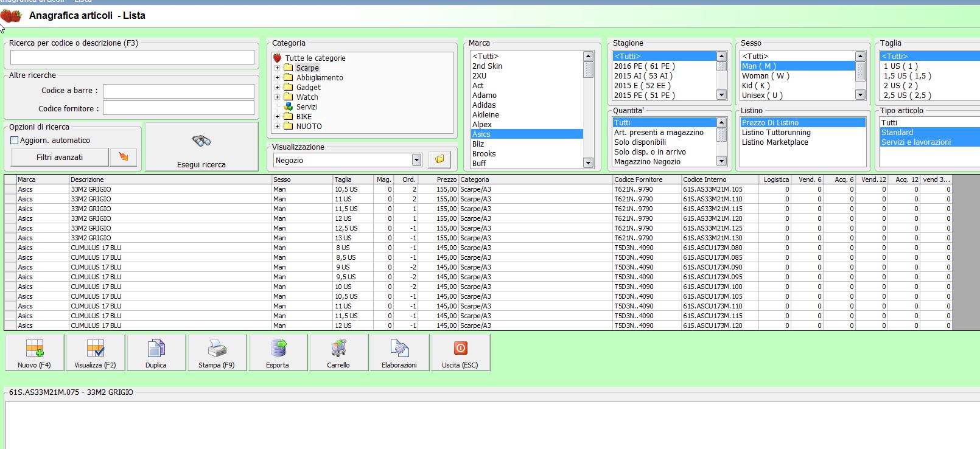Expand the NUOTO category node
The image size is (980, 449).
[x=277, y=127]
